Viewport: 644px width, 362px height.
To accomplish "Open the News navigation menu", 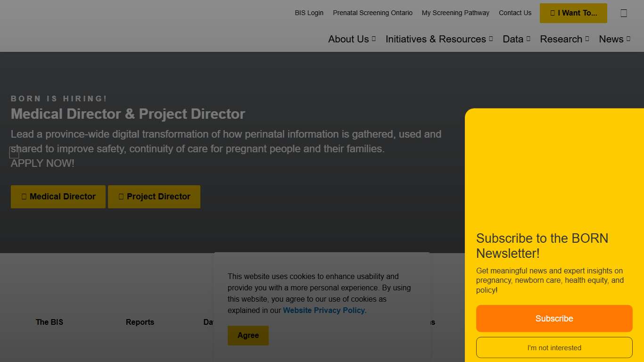I will [614, 39].
